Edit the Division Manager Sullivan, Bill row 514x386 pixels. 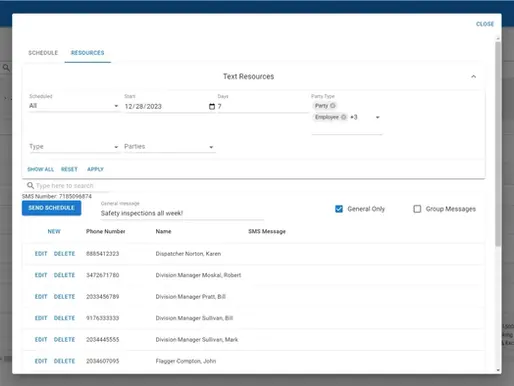click(x=41, y=318)
